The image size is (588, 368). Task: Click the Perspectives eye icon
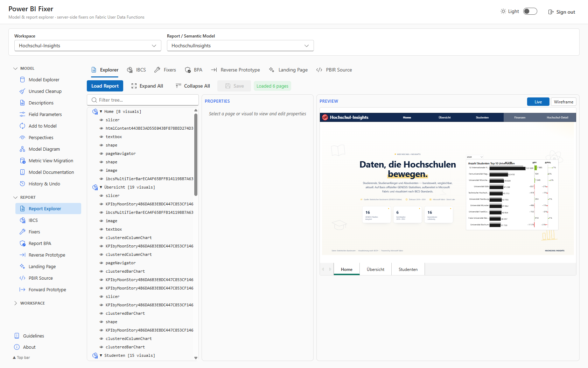point(22,137)
